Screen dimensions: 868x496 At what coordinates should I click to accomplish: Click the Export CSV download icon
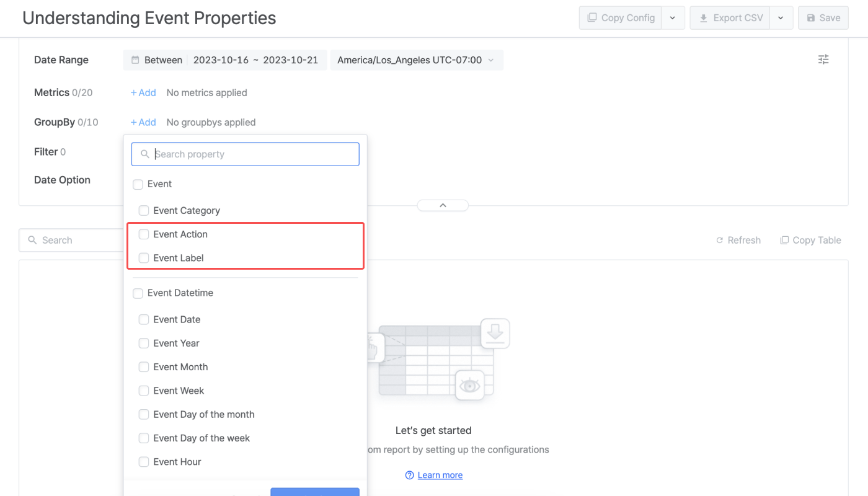(703, 18)
